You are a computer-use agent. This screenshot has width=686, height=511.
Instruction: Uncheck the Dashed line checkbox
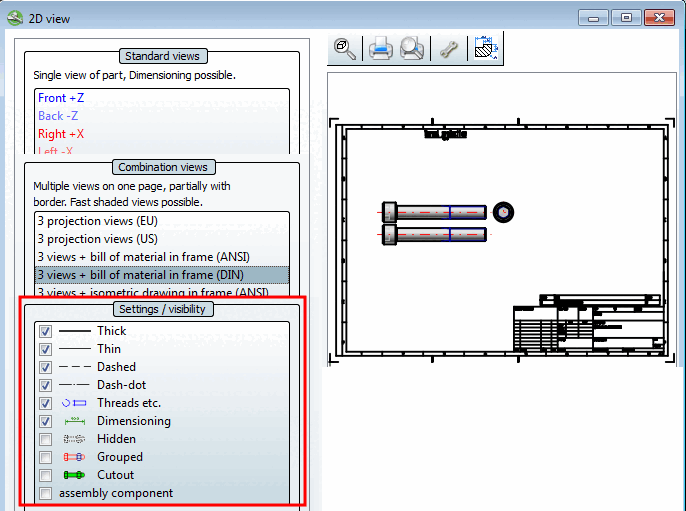tap(46, 367)
